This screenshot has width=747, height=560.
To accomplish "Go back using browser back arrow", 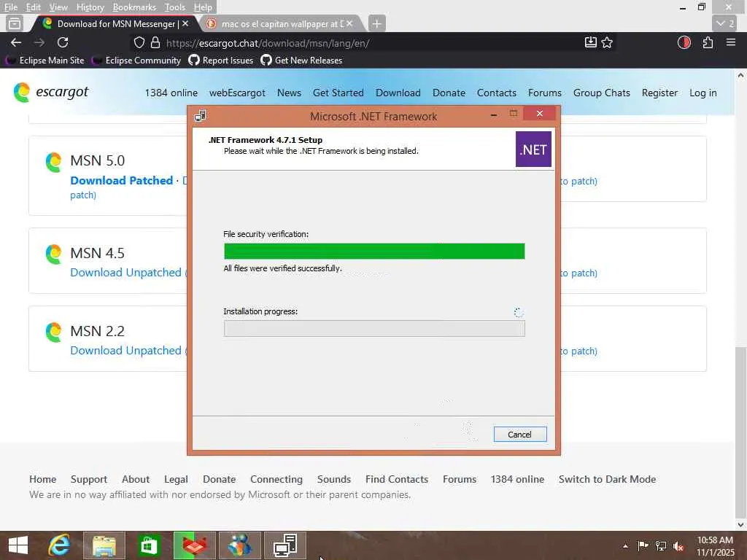I will [x=16, y=43].
